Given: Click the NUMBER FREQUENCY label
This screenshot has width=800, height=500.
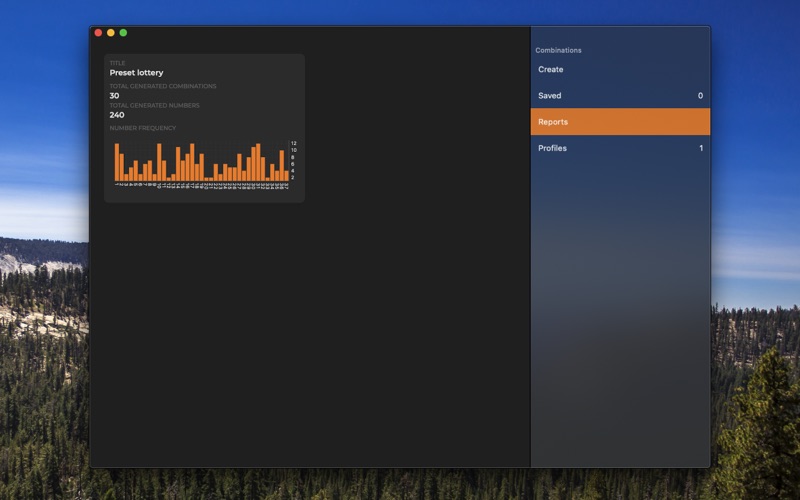Looking at the screenshot, I should pyautogui.click(x=143, y=128).
